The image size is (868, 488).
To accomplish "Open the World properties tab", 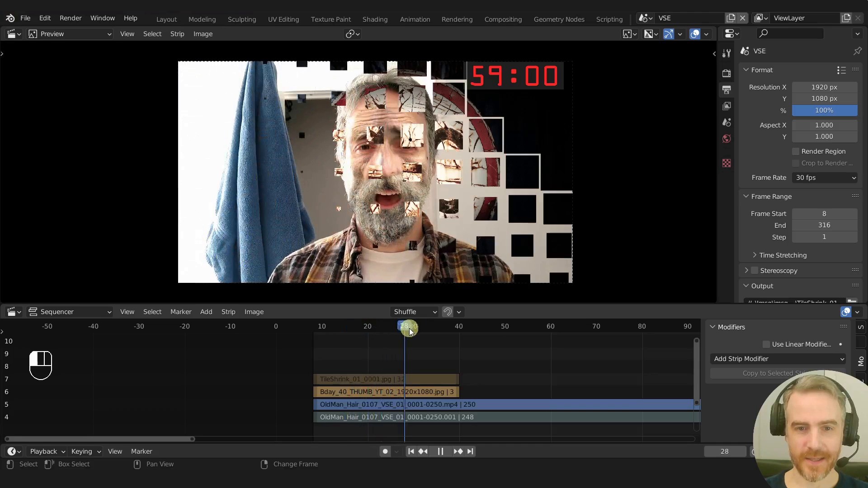I will click(726, 139).
